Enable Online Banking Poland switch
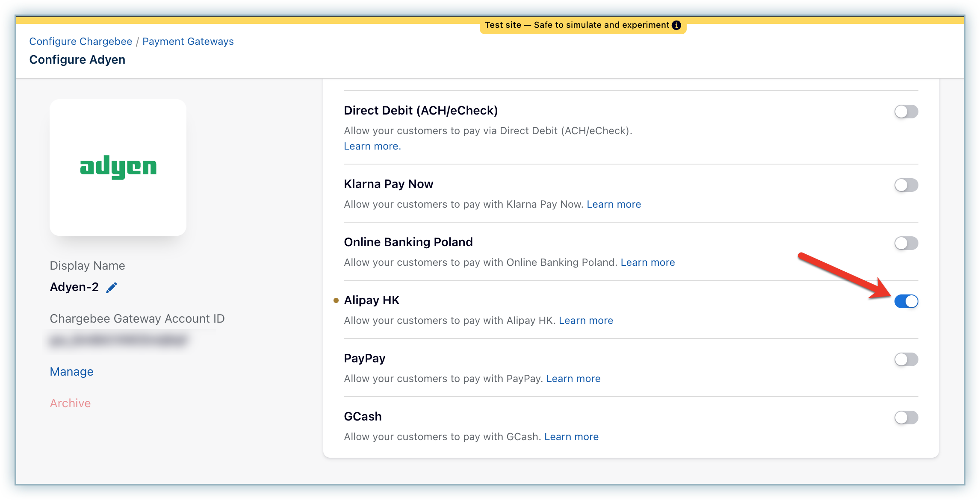This screenshot has width=980, height=500. (x=906, y=243)
